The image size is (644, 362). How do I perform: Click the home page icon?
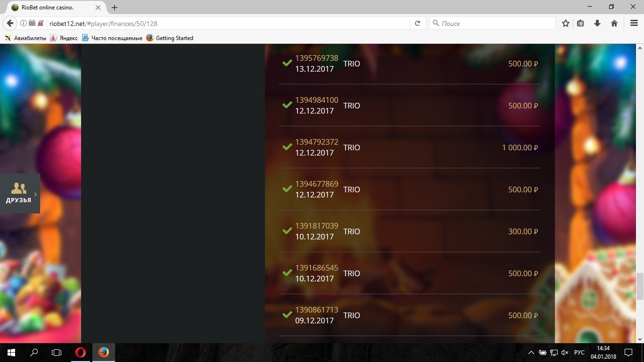(614, 23)
